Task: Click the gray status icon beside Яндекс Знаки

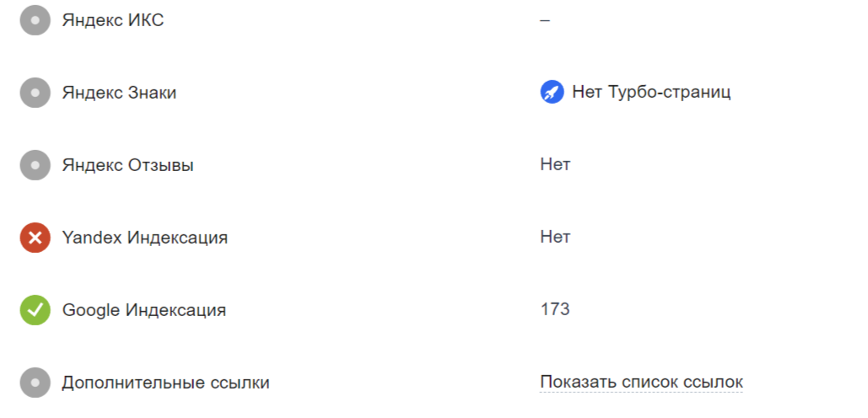Action: [x=35, y=93]
